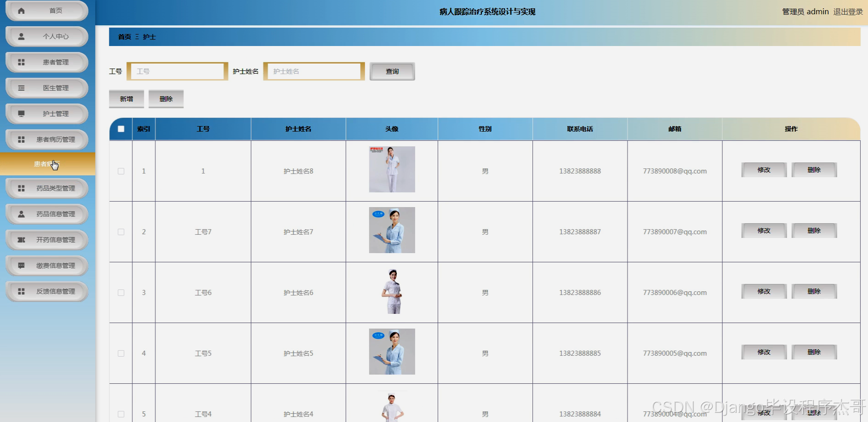Screen dimensions: 868x422
Task: Click the person icon beside 药品信息管理
Action: [x=21, y=214]
